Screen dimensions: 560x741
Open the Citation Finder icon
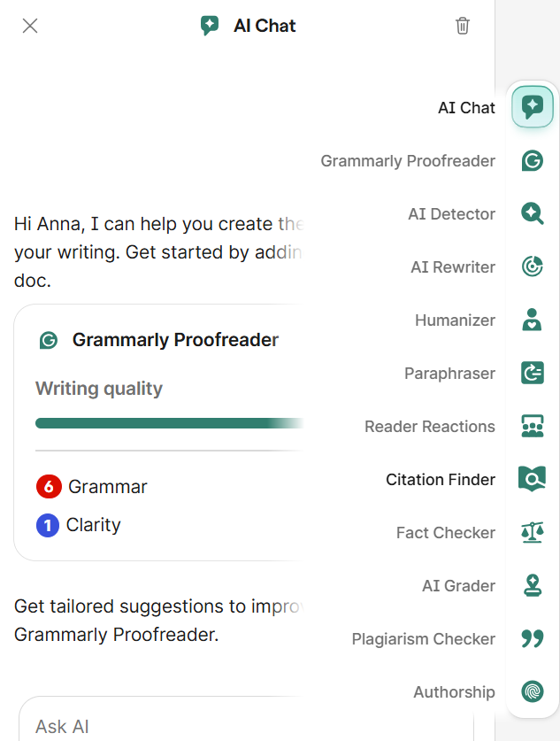(x=532, y=480)
